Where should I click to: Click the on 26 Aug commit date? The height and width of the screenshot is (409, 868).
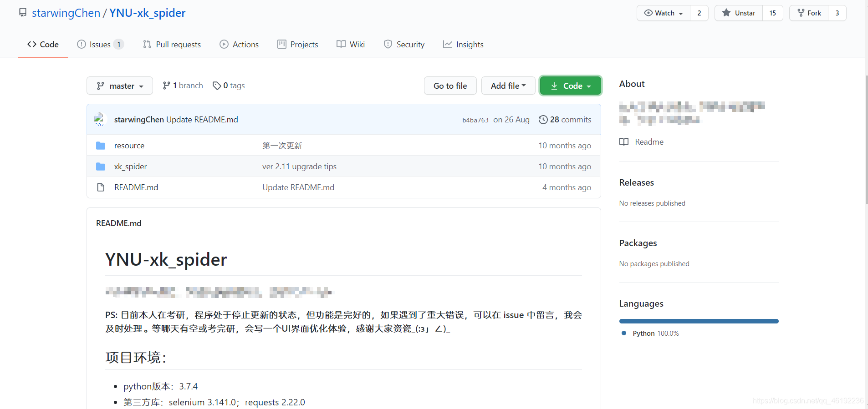511,120
